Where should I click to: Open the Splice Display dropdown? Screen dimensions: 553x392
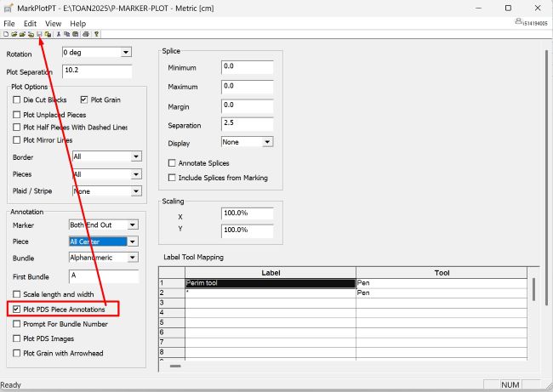click(267, 142)
